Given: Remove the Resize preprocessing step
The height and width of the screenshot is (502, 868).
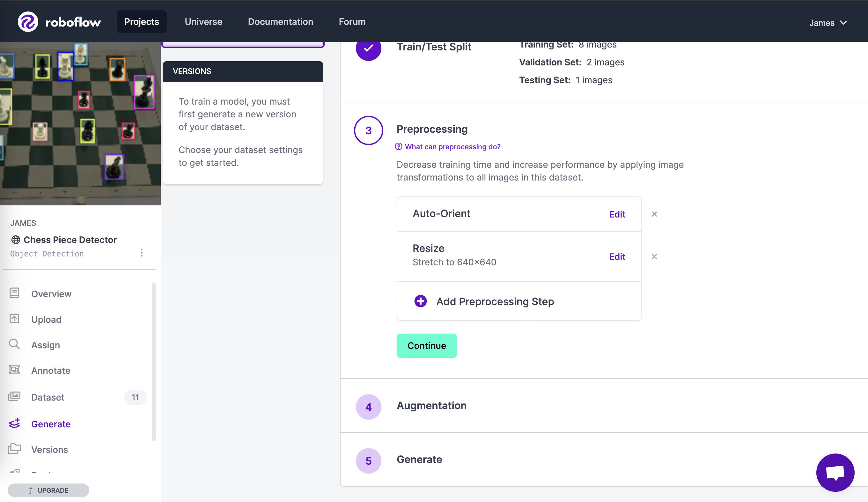Looking at the screenshot, I should 654,257.
